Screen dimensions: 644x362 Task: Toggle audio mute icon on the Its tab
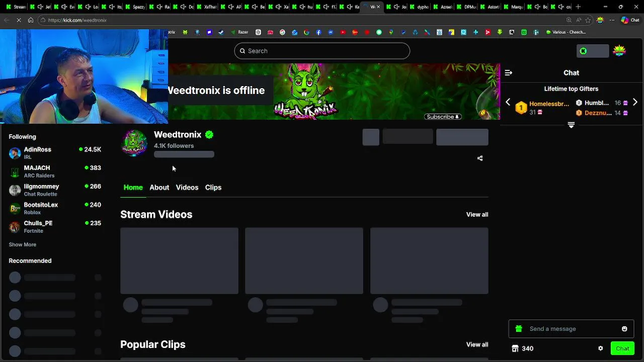click(x=113, y=7)
